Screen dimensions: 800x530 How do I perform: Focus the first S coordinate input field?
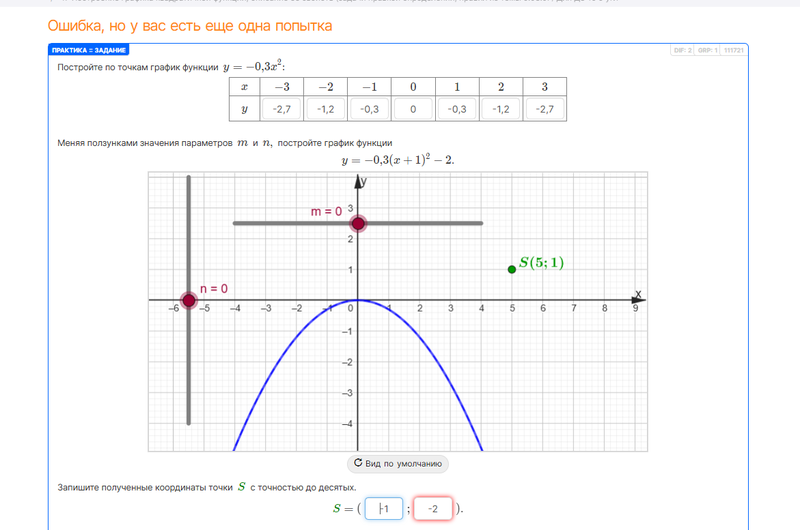pyautogui.click(x=384, y=508)
